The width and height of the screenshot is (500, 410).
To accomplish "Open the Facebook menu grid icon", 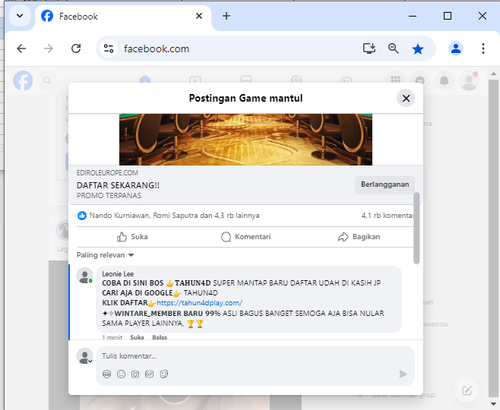I will tap(395, 80).
